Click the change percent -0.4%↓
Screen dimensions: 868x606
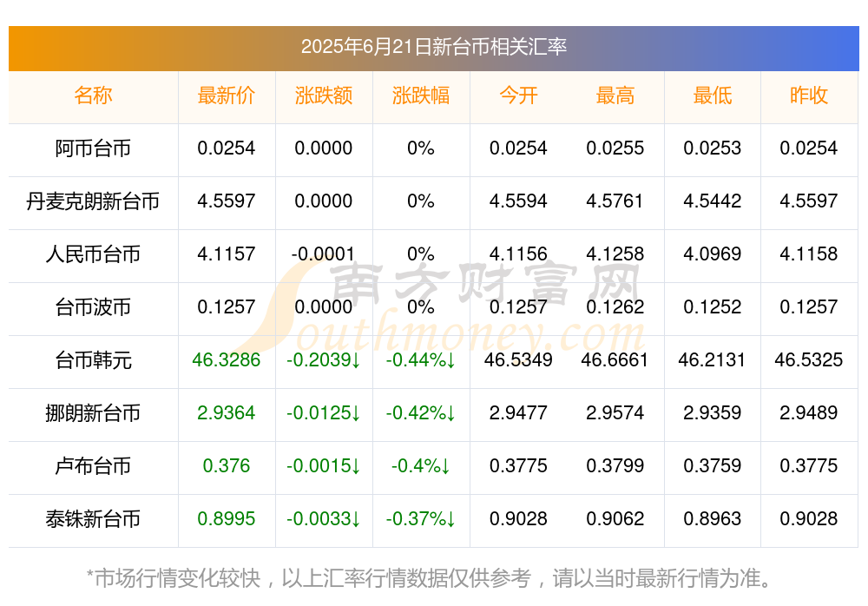(x=421, y=466)
